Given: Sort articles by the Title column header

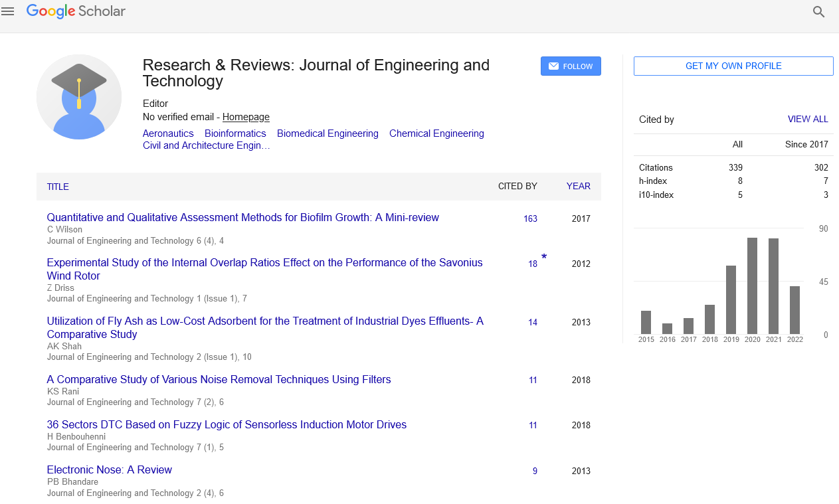Looking at the screenshot, I should coord(58,187).
